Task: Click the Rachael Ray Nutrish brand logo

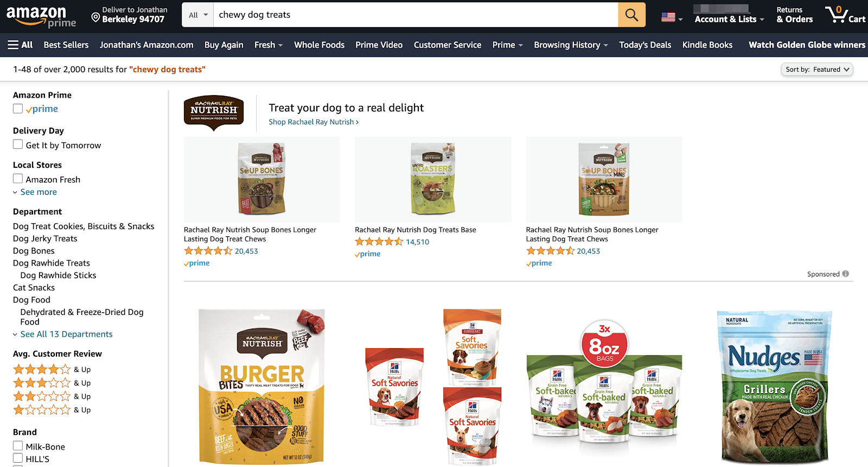Action: pyautogui.click(x=214, y=113)
